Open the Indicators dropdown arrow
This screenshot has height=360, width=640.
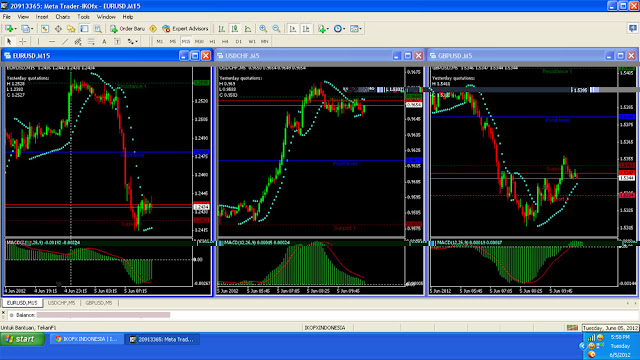click(327, 29)
